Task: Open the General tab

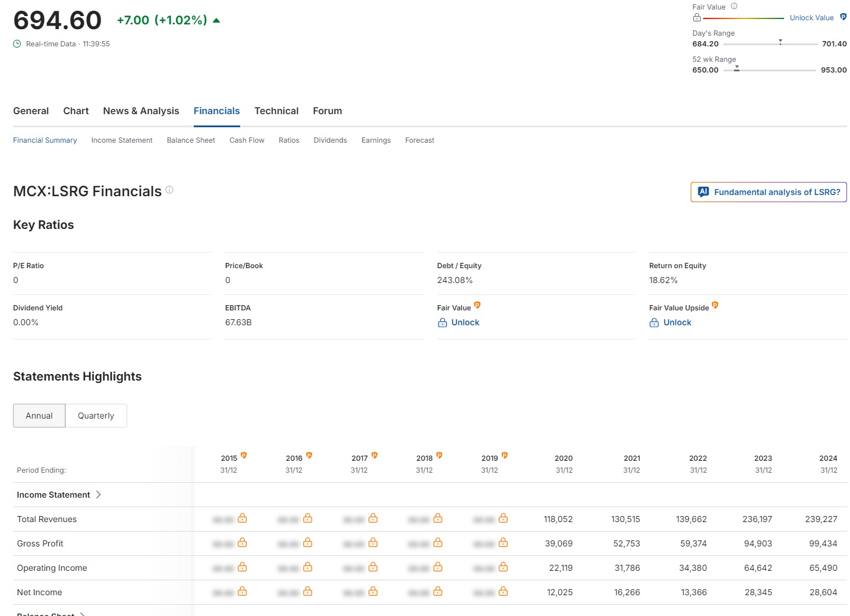Action: point(31,111)
